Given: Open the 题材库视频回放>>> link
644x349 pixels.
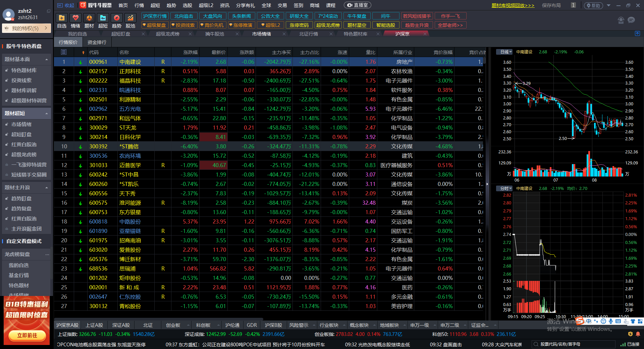Looking at the screenshot, I should [x=513, y=5].
